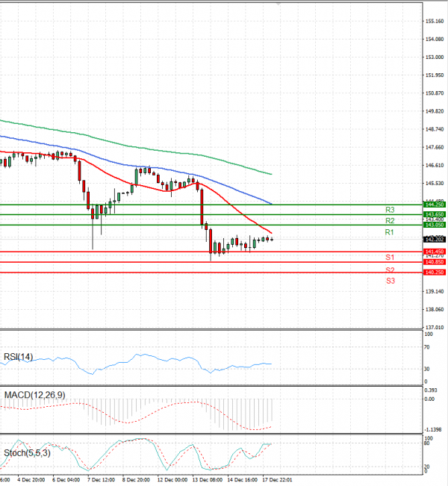The height and width of the screenshot is (486, 448).
Task: Click the MACD scale value 0.393
Action: coord(431,390)
